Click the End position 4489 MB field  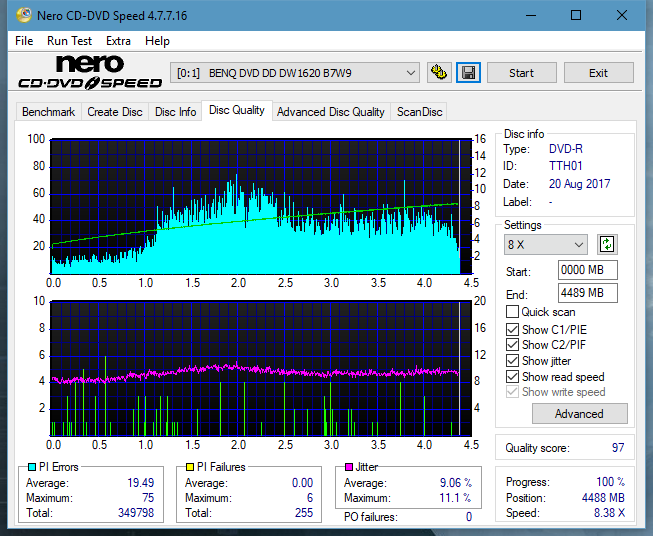[x=587, y=293]
